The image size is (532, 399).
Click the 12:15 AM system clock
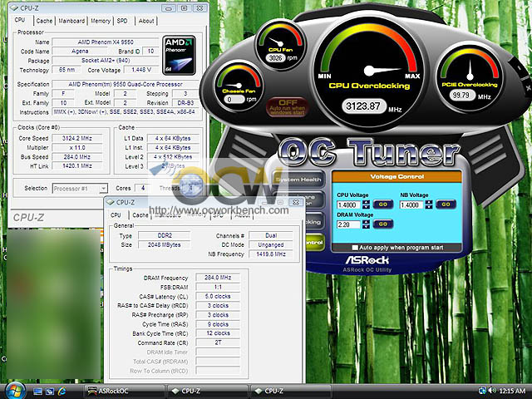coord(512,391)
